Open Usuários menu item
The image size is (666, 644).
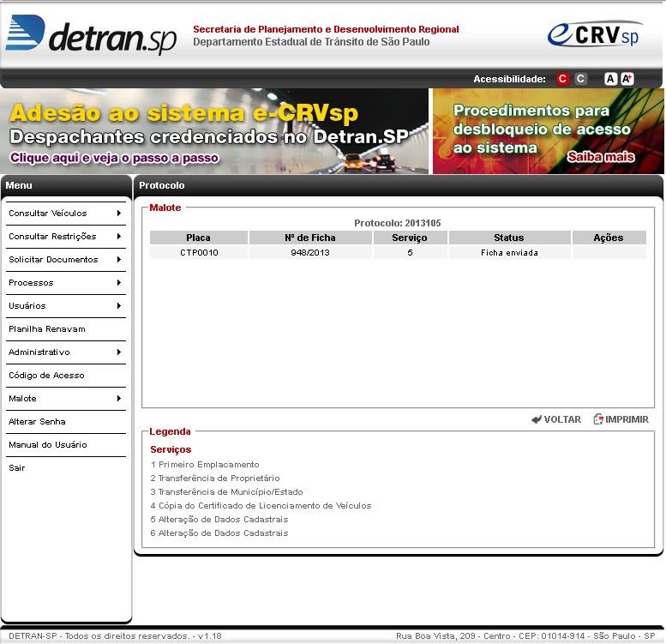pyautogui.click(x=66, y=306)
